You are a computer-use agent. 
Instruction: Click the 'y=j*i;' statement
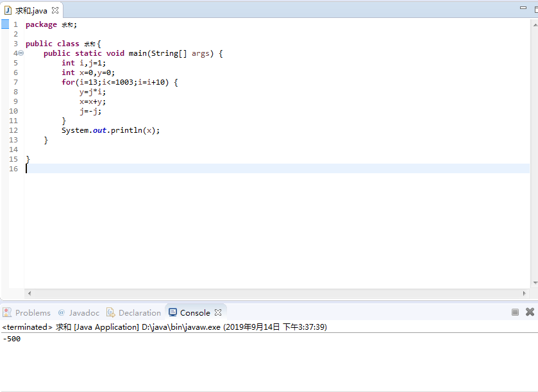(92, 92)
